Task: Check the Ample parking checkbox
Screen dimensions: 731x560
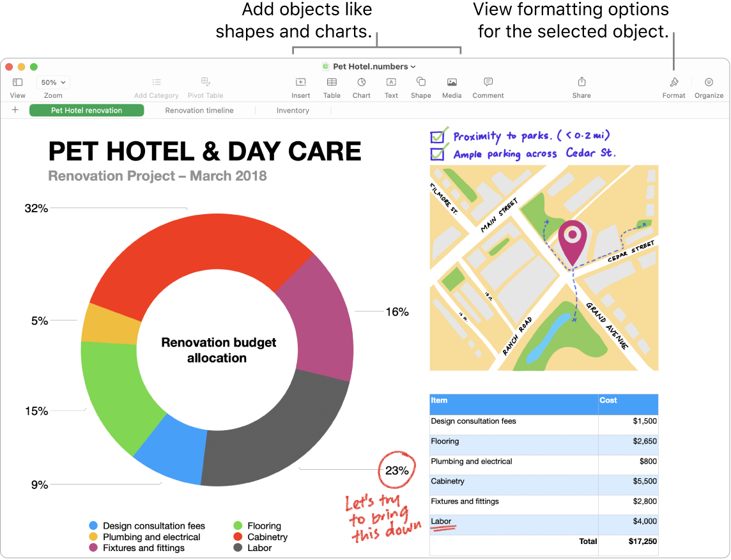Action: (x=438, y=153)
